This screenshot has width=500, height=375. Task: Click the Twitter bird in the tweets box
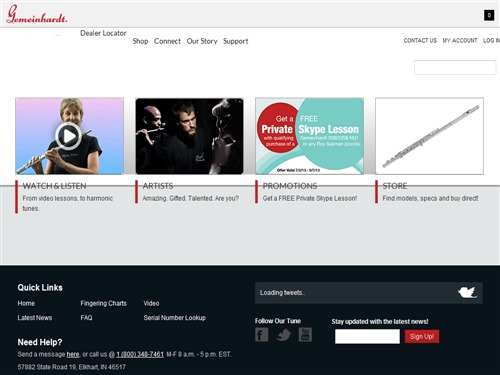point(467,293)
